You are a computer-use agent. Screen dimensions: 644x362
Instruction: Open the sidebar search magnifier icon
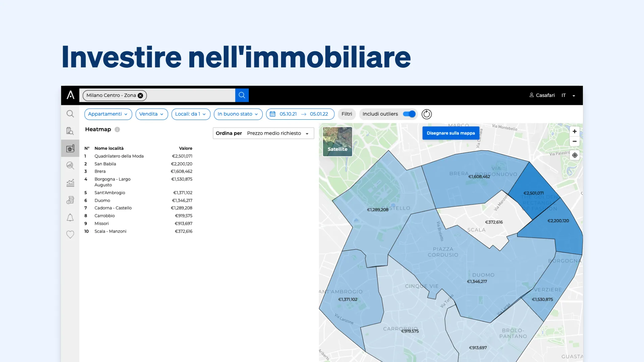70,114
